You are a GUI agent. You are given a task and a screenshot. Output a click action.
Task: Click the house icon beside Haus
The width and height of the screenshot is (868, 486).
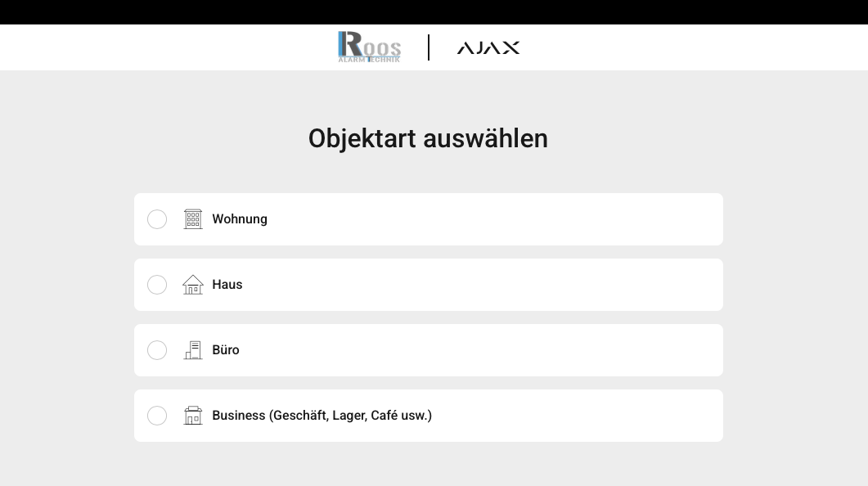tap(193, 285)
